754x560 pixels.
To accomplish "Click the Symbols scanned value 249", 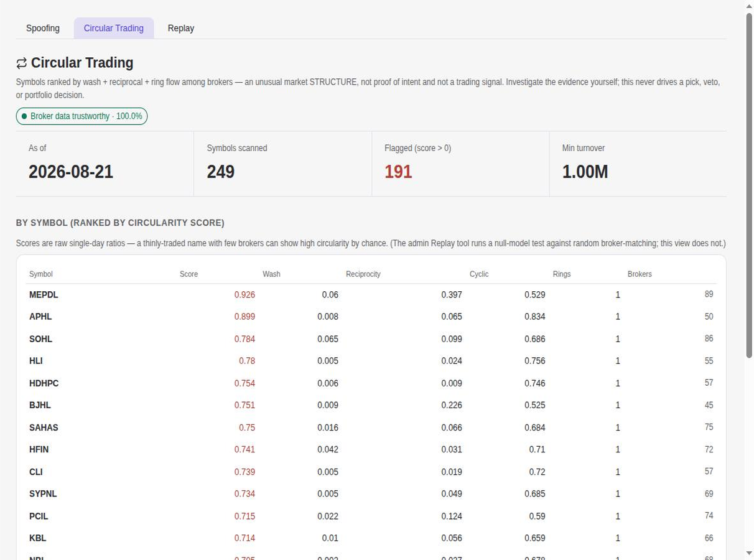I will [x=221, y=172].
